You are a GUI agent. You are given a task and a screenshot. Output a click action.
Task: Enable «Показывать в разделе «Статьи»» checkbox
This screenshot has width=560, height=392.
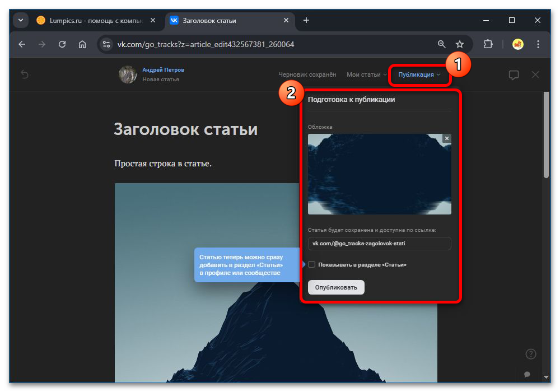coord(311,264)
